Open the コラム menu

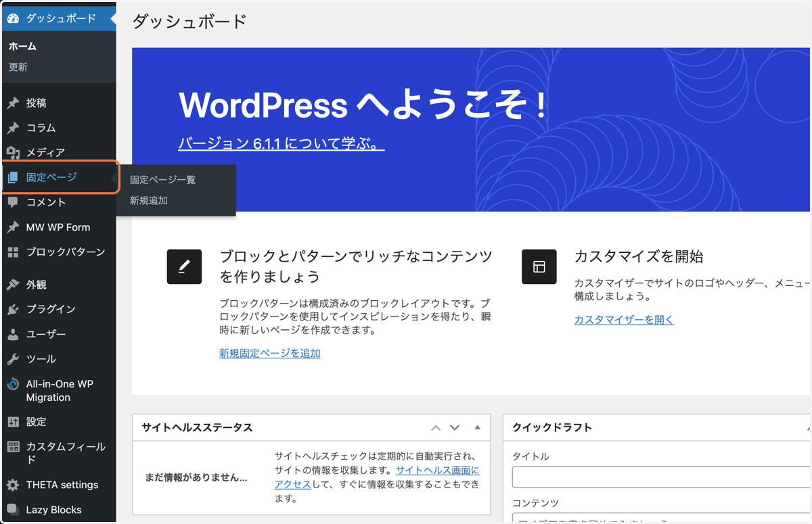pyautogui.click(x=59, y=128)
